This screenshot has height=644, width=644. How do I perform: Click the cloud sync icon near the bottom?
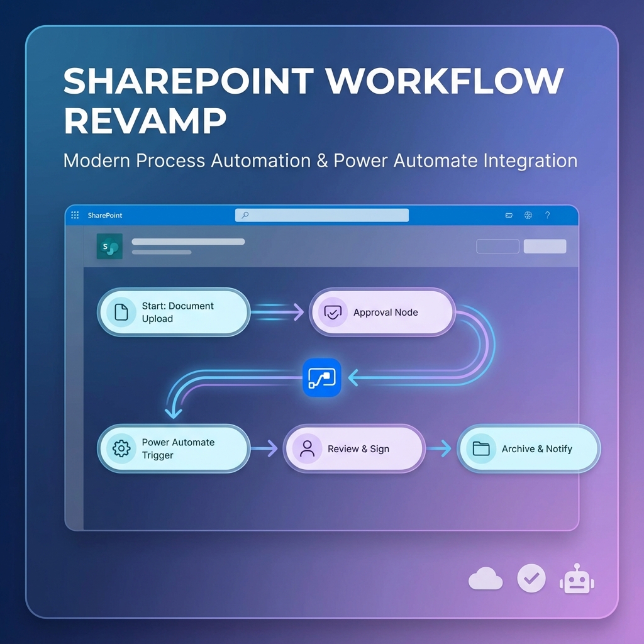tap(486, 578)
